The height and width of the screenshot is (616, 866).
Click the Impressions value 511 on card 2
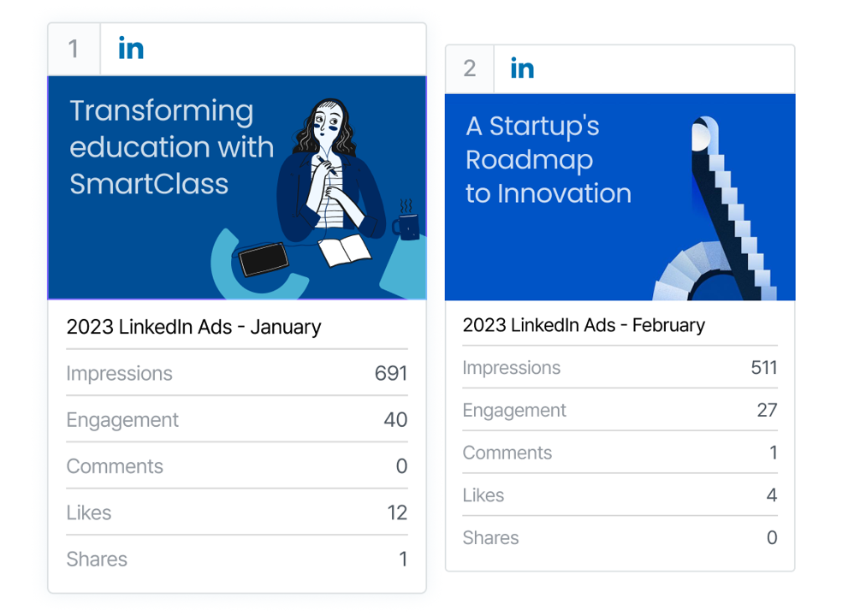tap(765, 367)
